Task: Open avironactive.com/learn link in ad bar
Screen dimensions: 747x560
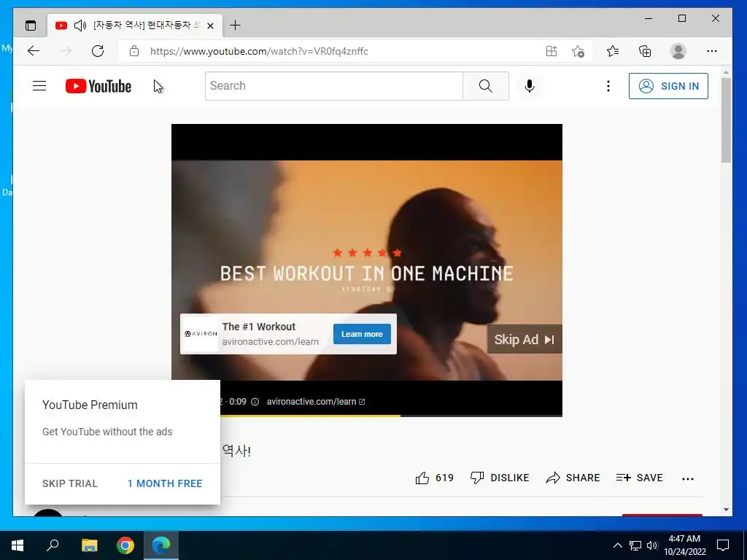Action: [x=315, y=402]
